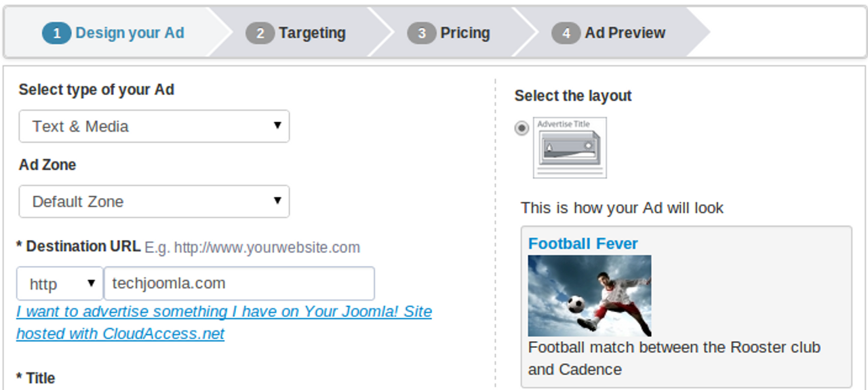
Task: Expand the Default Zone dropdown
Action: (154, 201)
